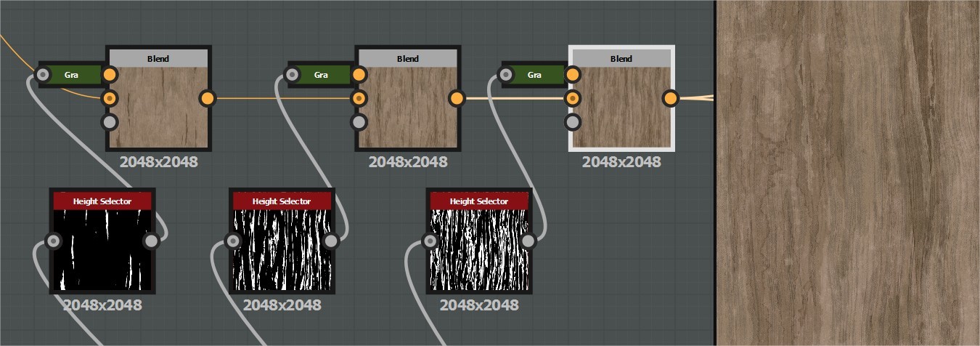Click the middle Height Selector's output port
Screen dimensions: 980x346
pos(331,241)
